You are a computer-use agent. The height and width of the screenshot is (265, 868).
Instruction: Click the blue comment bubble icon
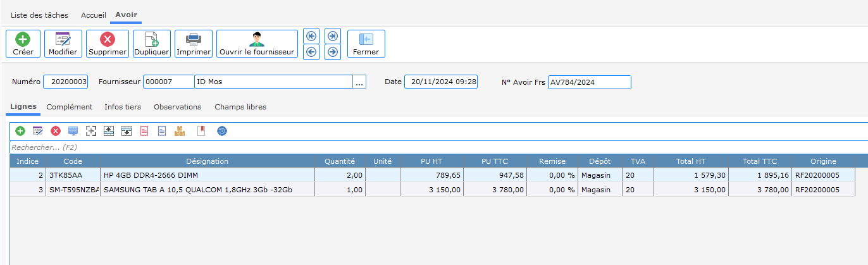pos(73,131)
